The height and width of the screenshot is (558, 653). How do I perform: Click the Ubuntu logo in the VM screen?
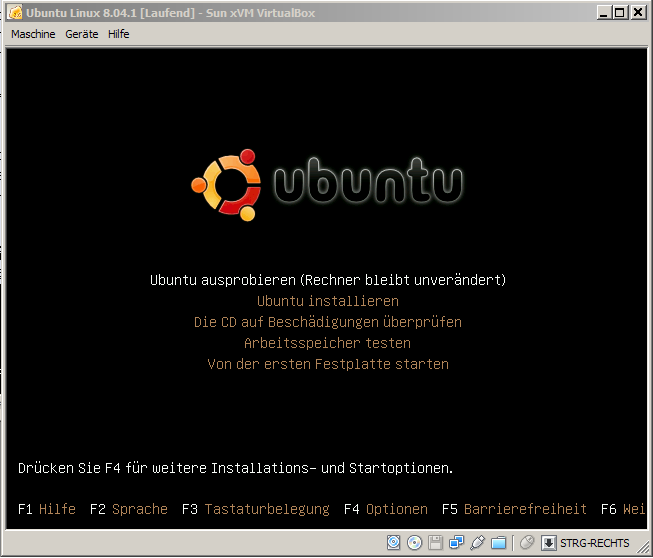click(327, 184)
